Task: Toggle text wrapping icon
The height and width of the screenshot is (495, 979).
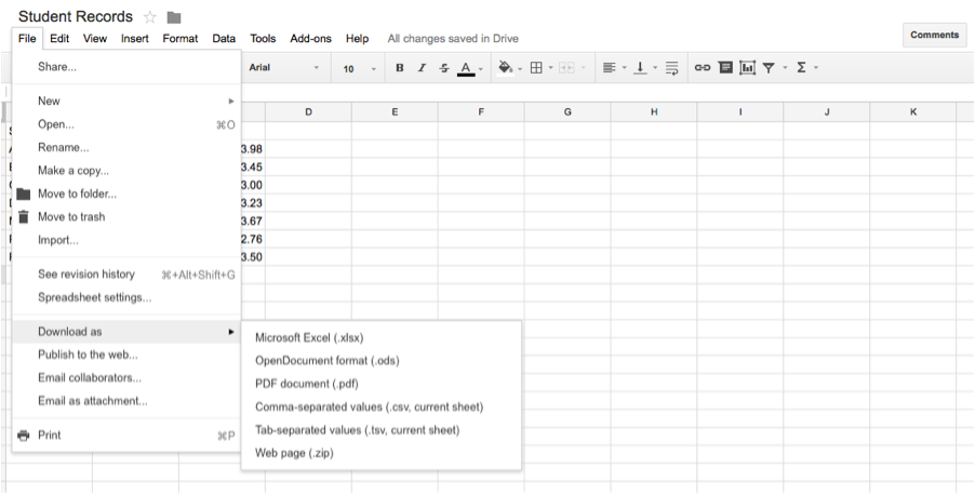Action: (x=672, y=68)
